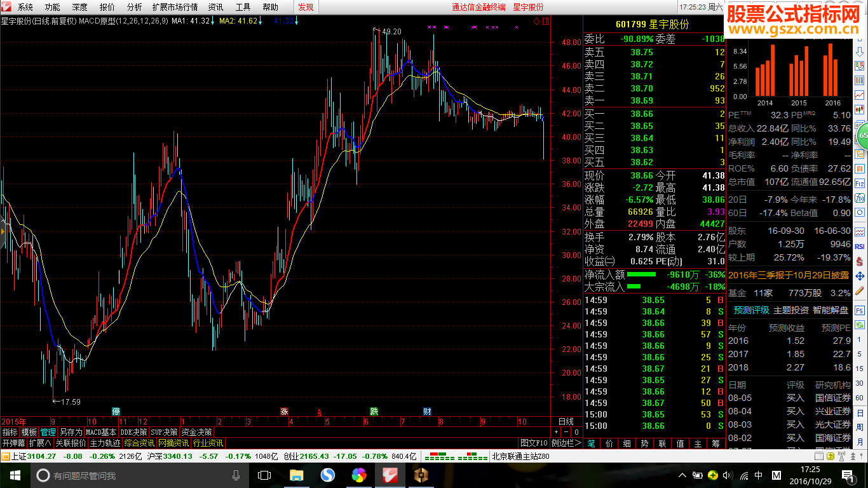Open 关联报价 related quotes
Screen dimensions: 868x488
pyautogui.click(x=71, y=443)
